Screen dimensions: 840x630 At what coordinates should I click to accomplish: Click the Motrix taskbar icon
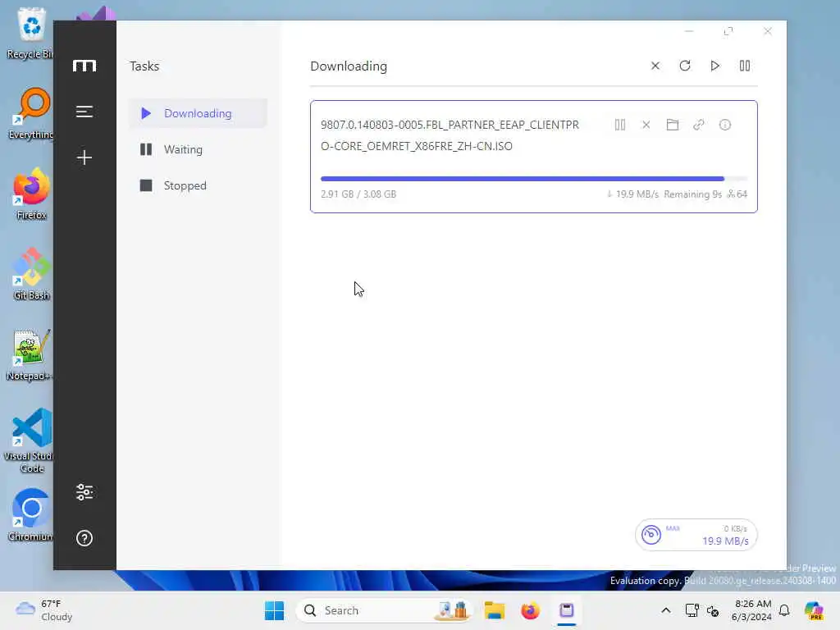[566, 610]
